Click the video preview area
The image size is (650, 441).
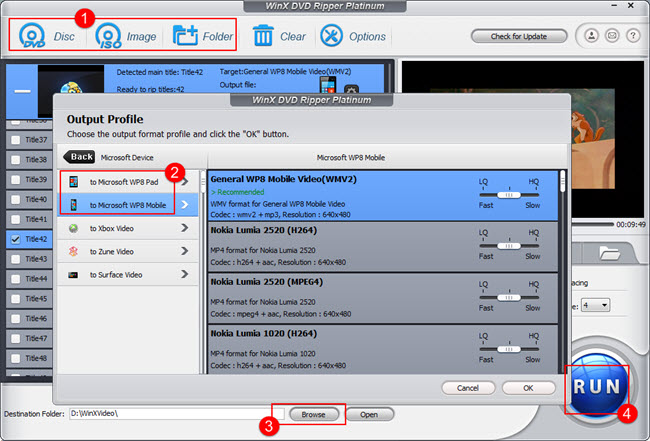coord(524,140)
